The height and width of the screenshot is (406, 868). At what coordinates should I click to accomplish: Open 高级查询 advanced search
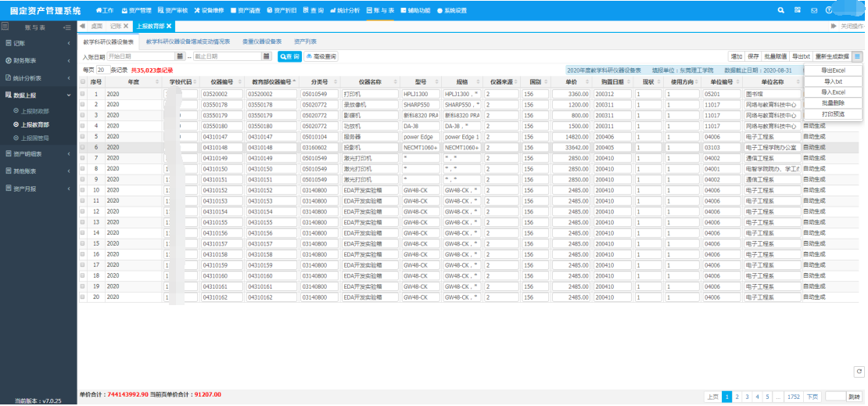click(321, 56)
